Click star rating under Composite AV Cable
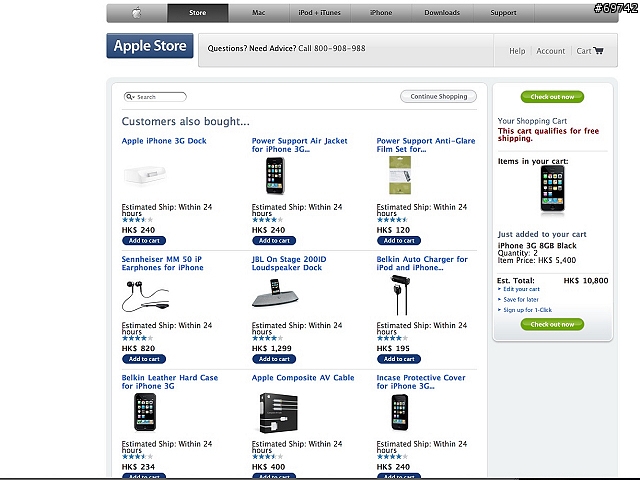 point(267,457)
